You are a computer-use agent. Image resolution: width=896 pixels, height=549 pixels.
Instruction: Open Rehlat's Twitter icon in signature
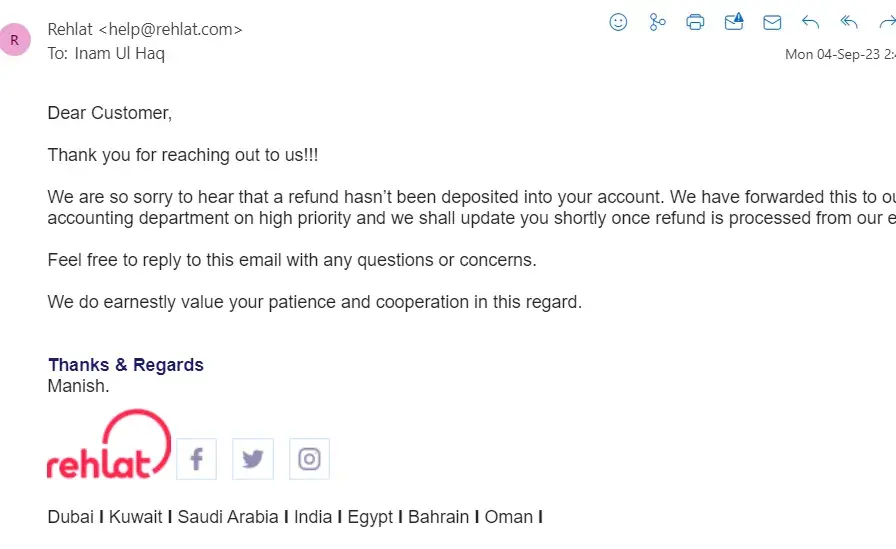[253, 459]
